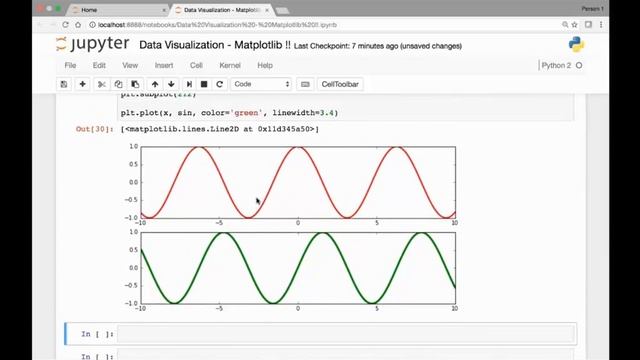Restart the kernel icon
The image size is (640, 360).
tap(220, 84)
